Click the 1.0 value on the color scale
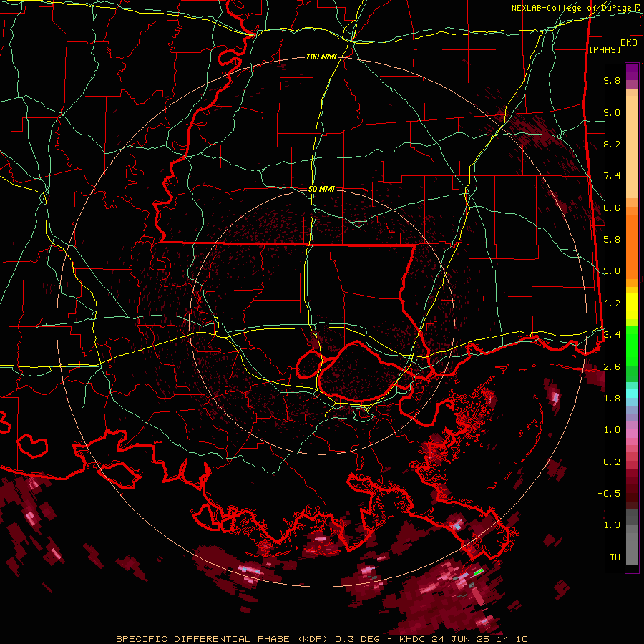The height and width of the screenshot is (644, 644). (x=612, y=429)
